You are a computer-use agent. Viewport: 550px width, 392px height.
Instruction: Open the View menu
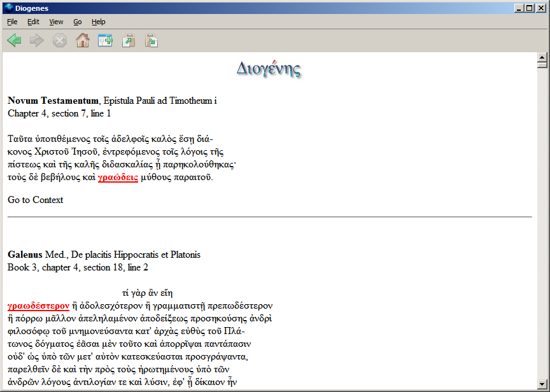click(56, 22)
